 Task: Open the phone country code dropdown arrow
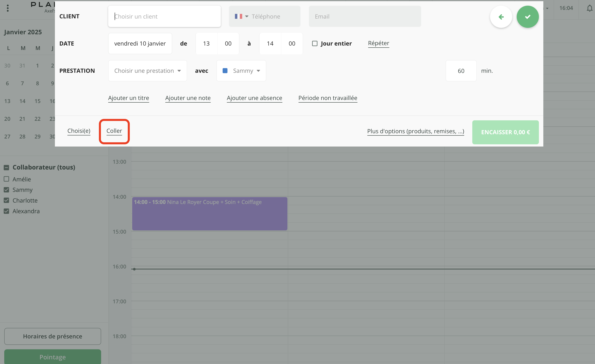coord(247,16)
